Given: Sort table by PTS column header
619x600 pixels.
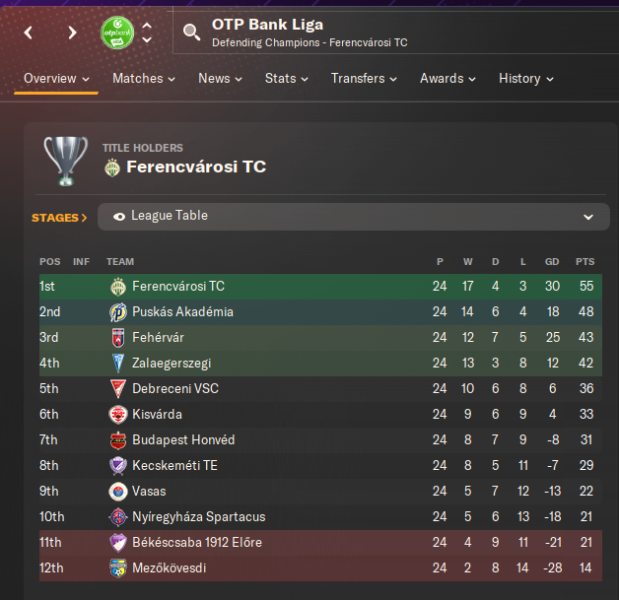Looking at the screenshot, I should 584,262.
